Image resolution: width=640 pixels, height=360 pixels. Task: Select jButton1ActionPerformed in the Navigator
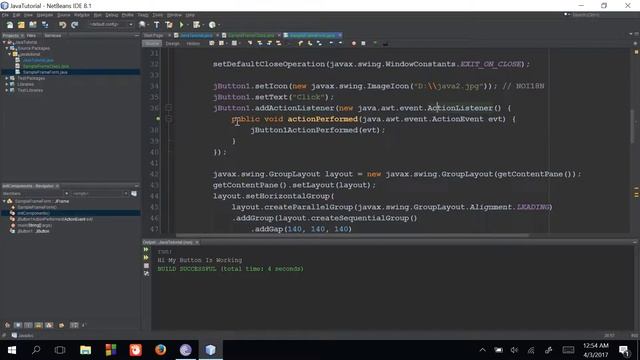(55, 219)
